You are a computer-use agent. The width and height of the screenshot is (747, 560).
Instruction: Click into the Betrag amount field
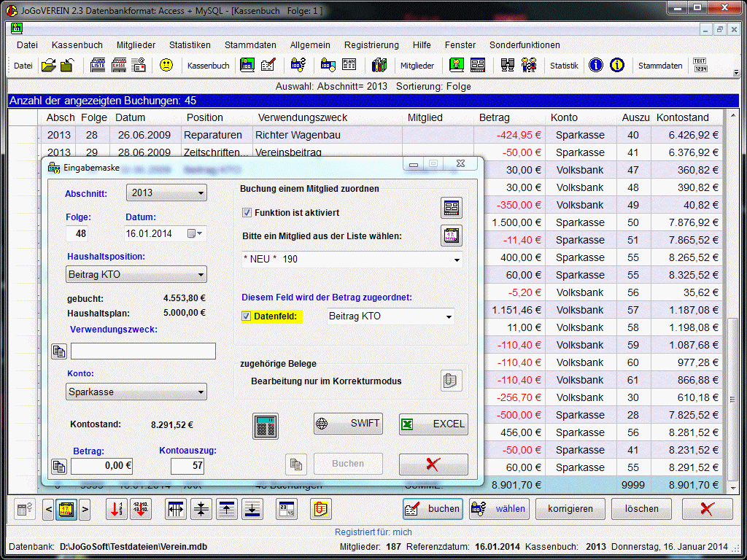101,466
